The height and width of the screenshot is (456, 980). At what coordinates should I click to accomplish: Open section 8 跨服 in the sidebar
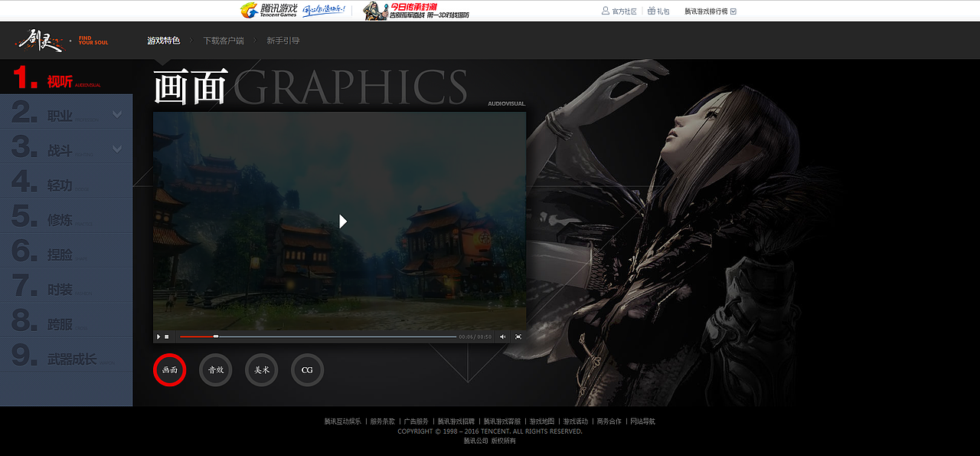[66, 320]
